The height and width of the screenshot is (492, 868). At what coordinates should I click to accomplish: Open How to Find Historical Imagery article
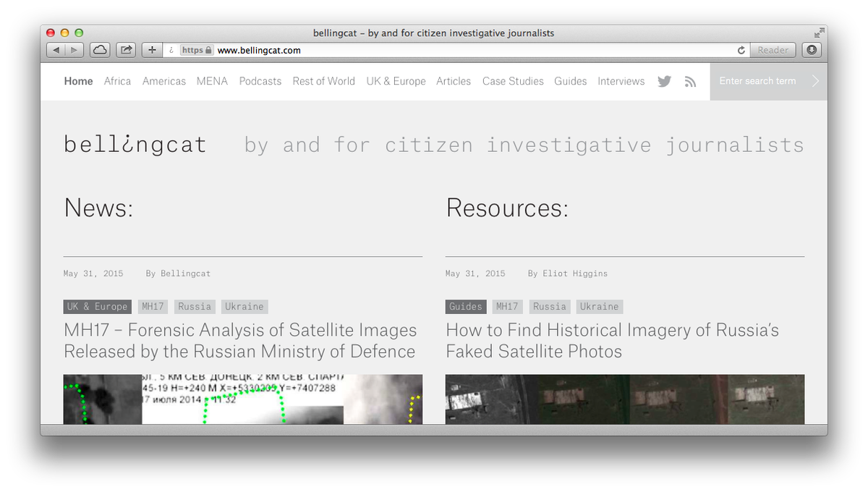[612, 341]
